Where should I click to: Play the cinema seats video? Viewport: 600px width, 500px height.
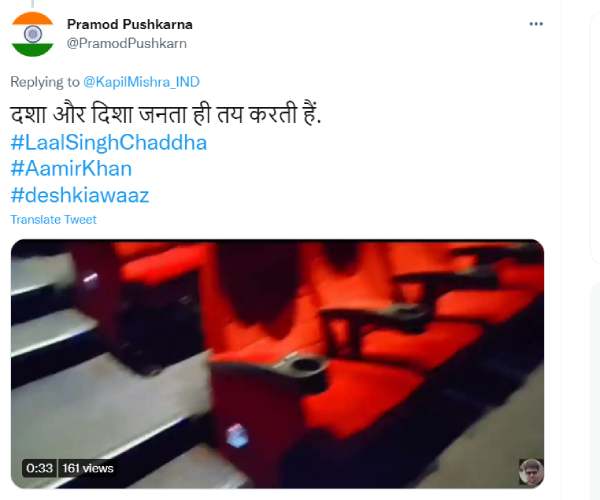(x=277, y=364)
